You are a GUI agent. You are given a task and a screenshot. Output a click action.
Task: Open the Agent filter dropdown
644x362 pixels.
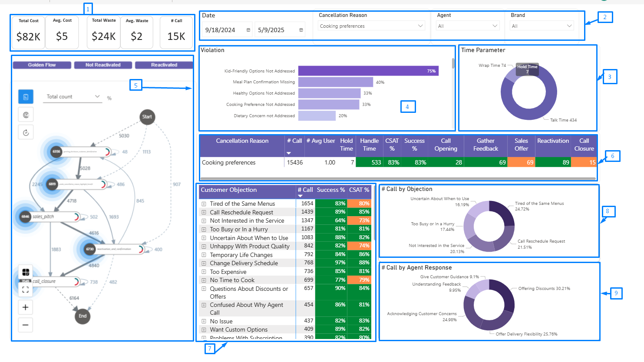[495, 26]
